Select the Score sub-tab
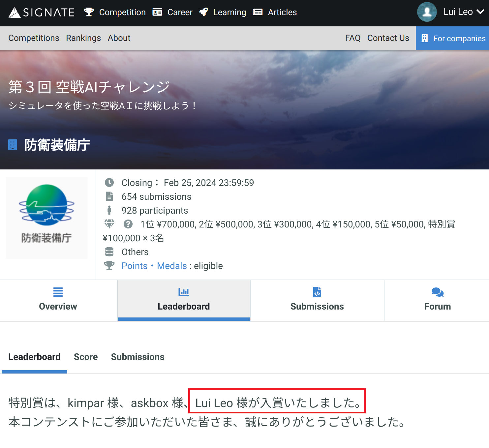Image resolution: width=489 pixels, height=448 pixels. (86, 357)
